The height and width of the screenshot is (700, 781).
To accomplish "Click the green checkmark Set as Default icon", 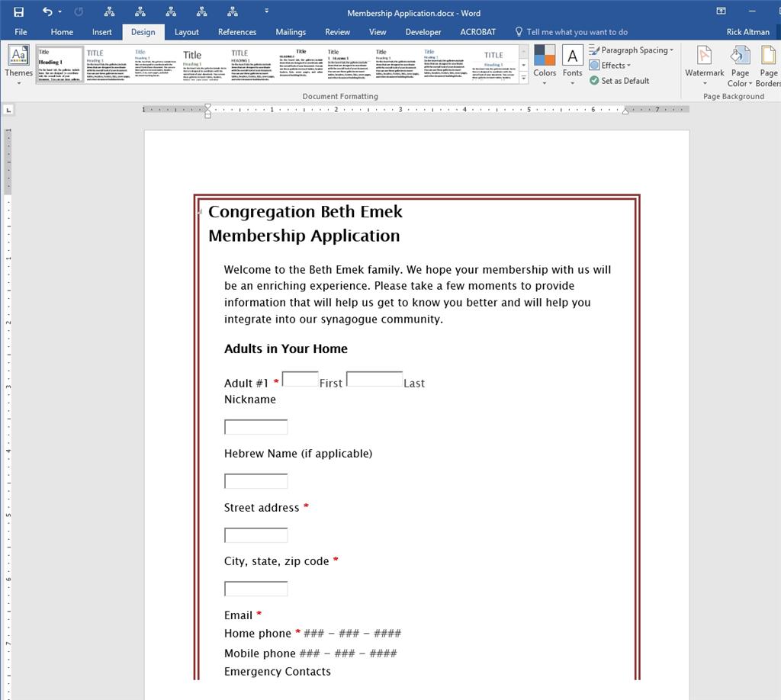I will click(593, 80).
